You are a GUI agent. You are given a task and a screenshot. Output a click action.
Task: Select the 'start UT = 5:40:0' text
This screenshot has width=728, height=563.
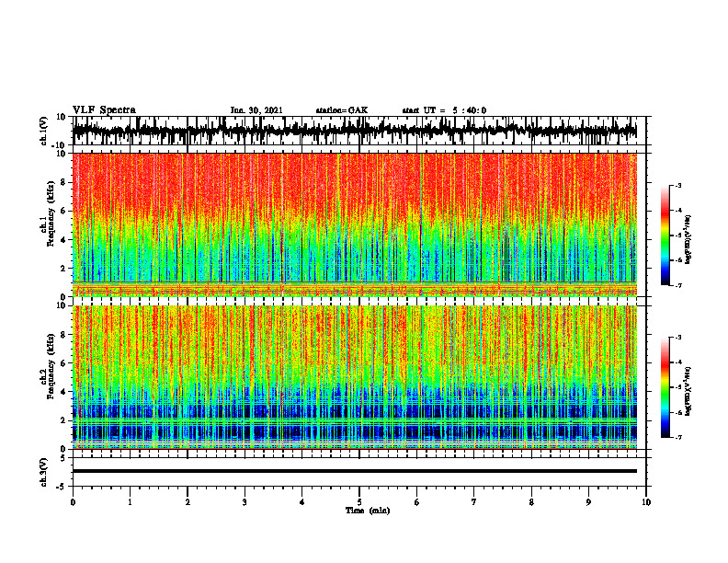(x=444, y=110)
